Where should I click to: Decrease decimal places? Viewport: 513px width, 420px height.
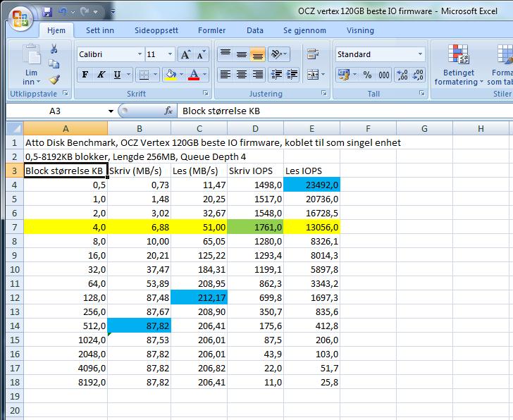(x=418, y=75)
